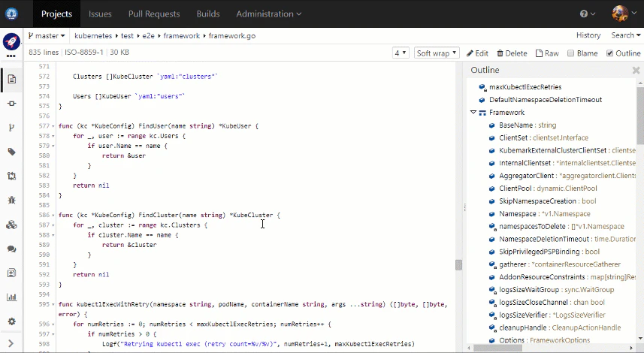Open file History
The height and width of the screenshot is (353, 644).
pos(588,35)
